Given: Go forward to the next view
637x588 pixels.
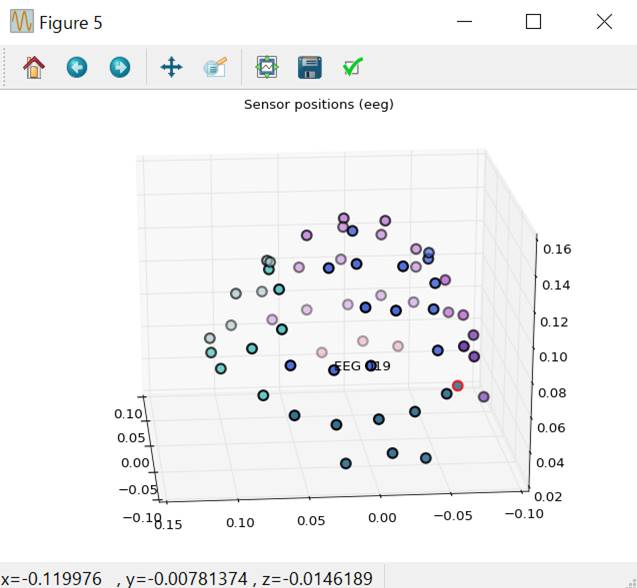Looking at the screenshot, I should click(x=120, y=68).
